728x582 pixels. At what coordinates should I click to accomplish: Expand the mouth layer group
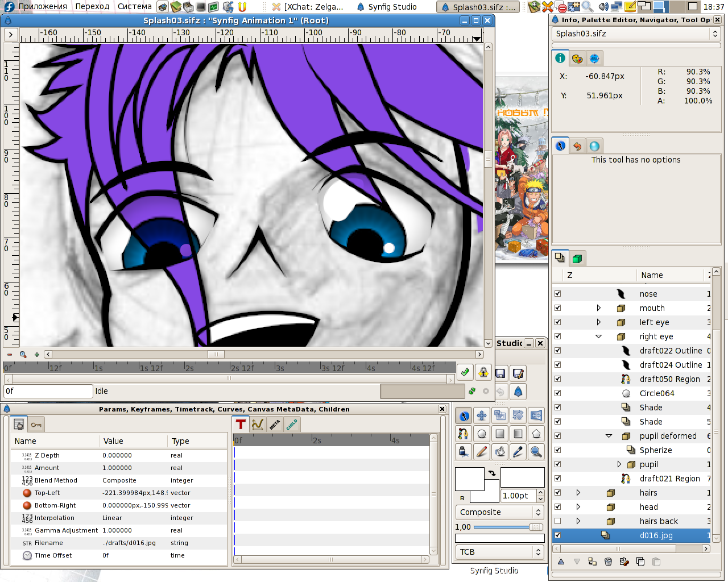pos(598,308)
